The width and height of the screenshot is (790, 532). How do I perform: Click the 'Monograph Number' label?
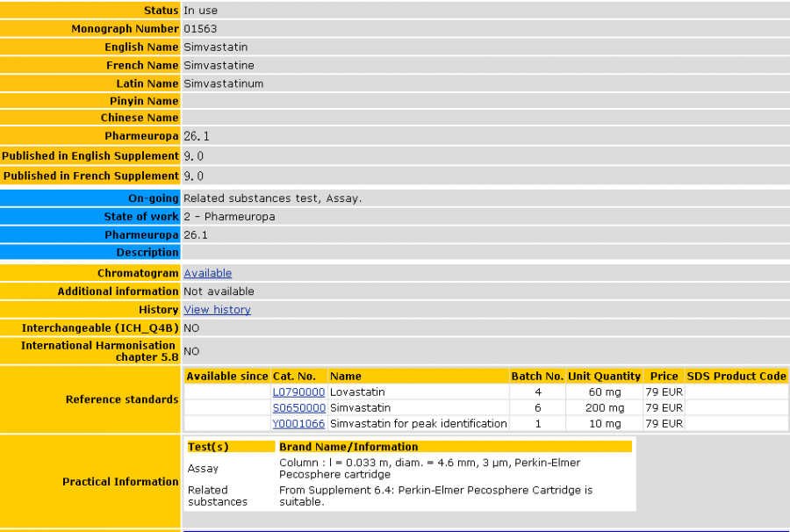125,29
